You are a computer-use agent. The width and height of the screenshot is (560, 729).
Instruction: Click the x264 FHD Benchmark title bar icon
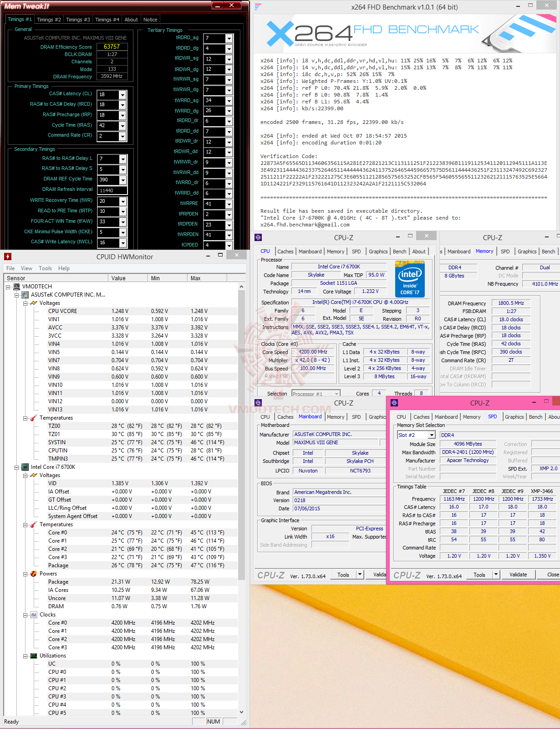click(x=258, y=7)
